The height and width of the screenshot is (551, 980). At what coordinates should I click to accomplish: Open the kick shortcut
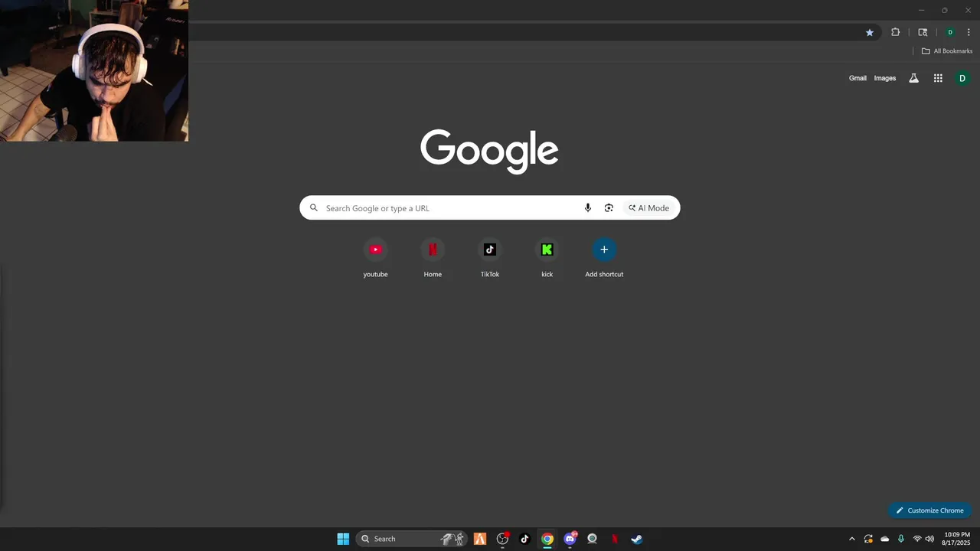tap(547, 259)
